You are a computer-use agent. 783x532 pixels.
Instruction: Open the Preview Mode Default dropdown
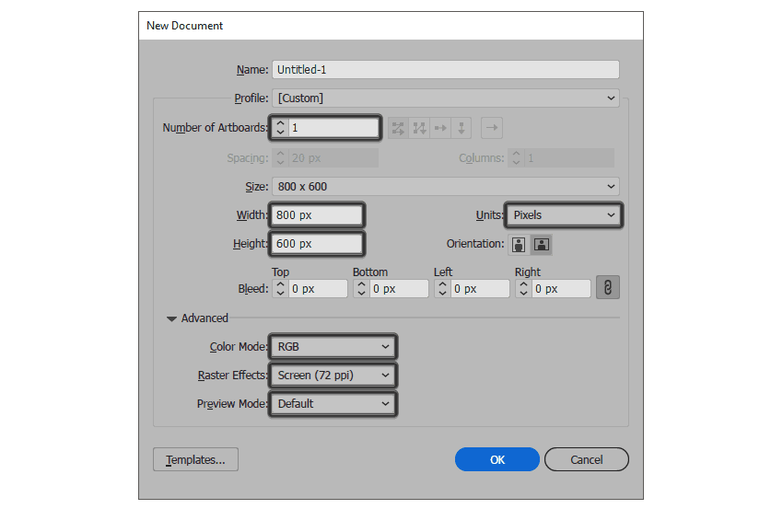coord(333,404)
